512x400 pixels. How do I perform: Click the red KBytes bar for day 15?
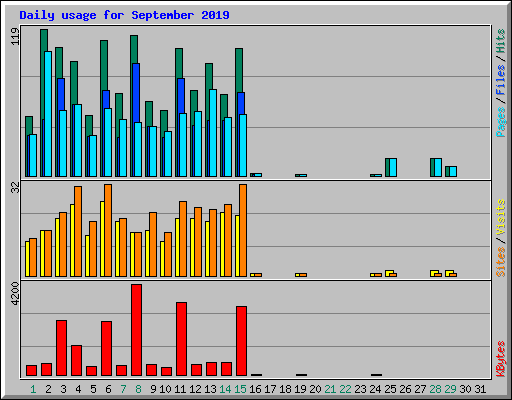tap(242, 341)
